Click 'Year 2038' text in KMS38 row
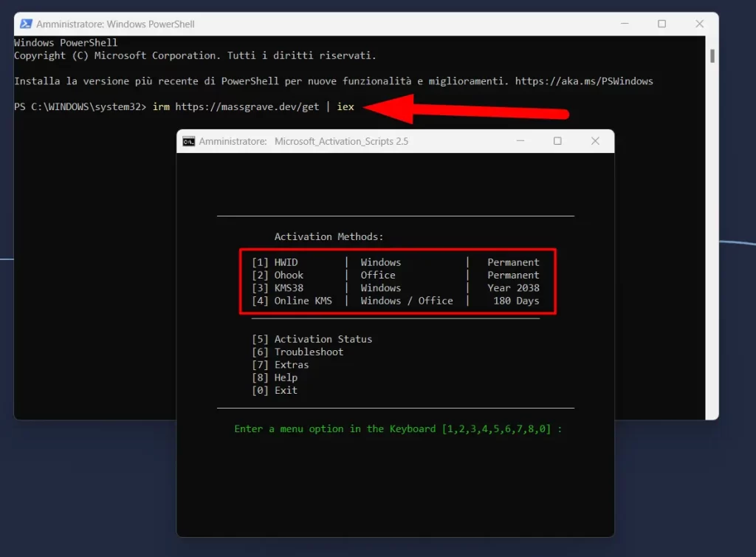Screen dimensions: 756x557 [514, 288]
